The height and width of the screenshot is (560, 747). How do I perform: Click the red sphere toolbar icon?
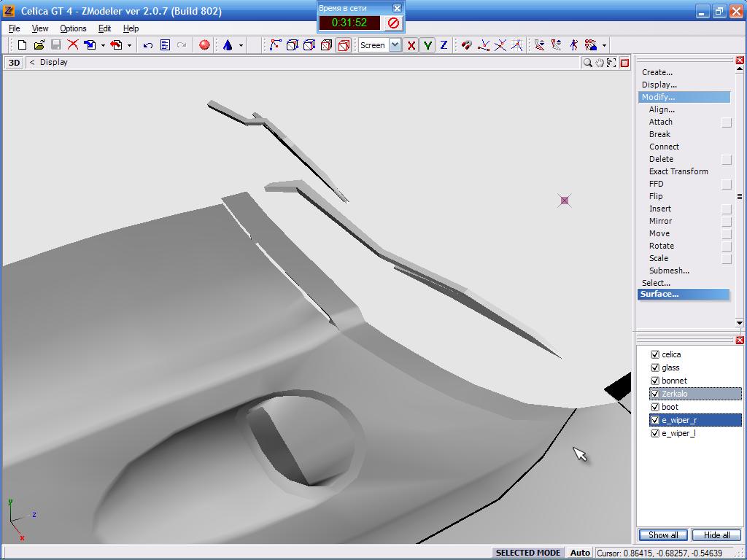[x=204, y=45]
